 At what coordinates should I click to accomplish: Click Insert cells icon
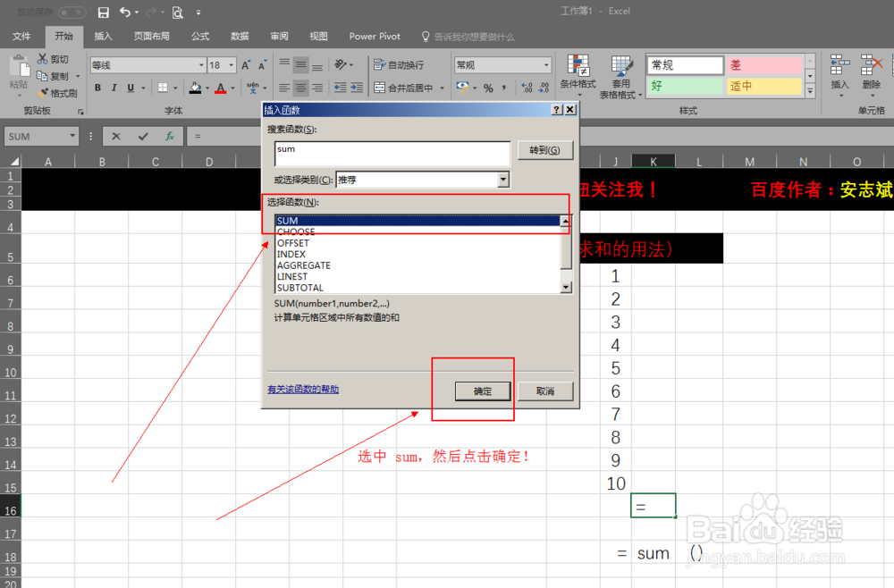coord(839,73)
